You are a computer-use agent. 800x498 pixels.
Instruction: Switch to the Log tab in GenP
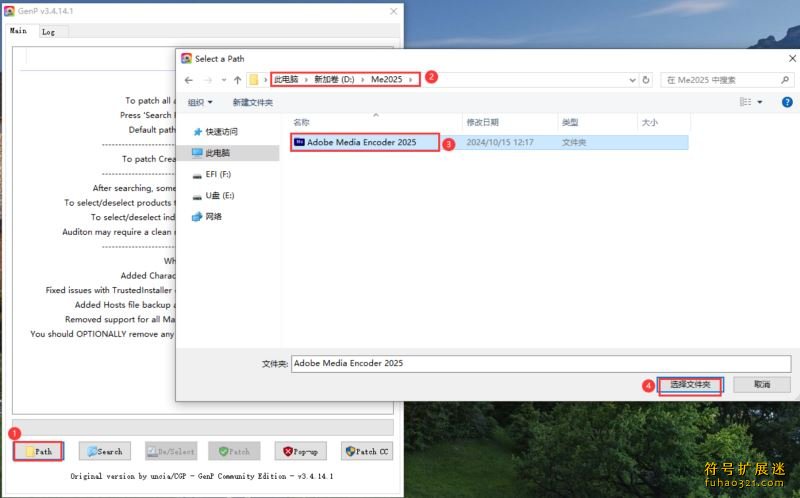click(x=48, y=32)
